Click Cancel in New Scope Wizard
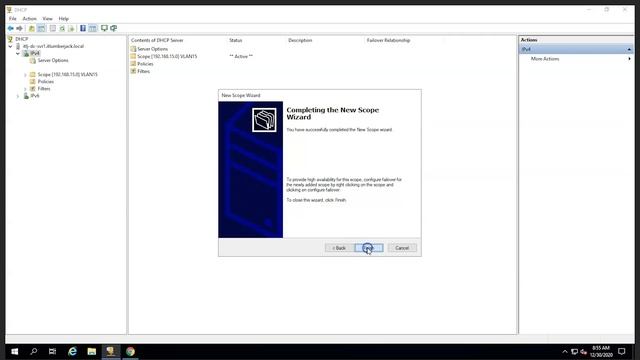 [x=402, y=248]
